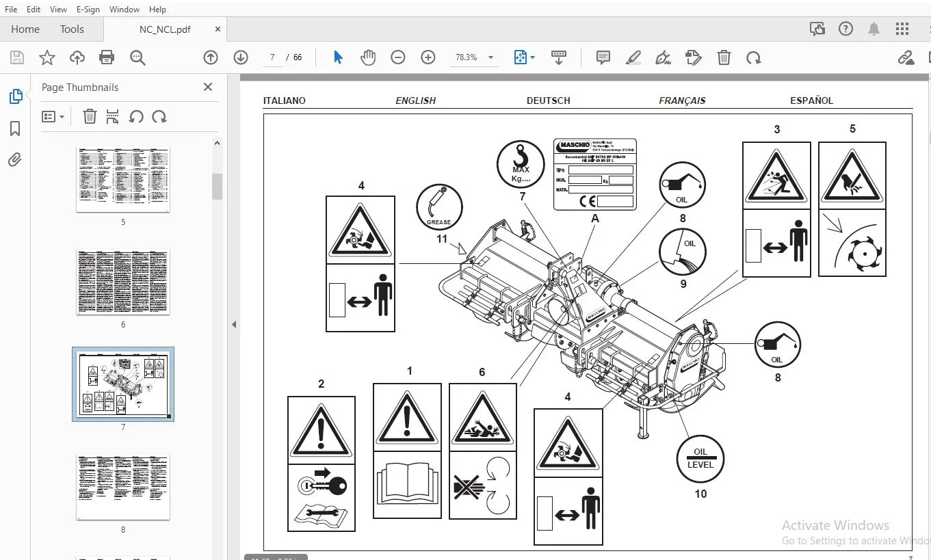Close the Page Thumbnails panel
Viewport: 931px width, 560px height.
point(208,87)
